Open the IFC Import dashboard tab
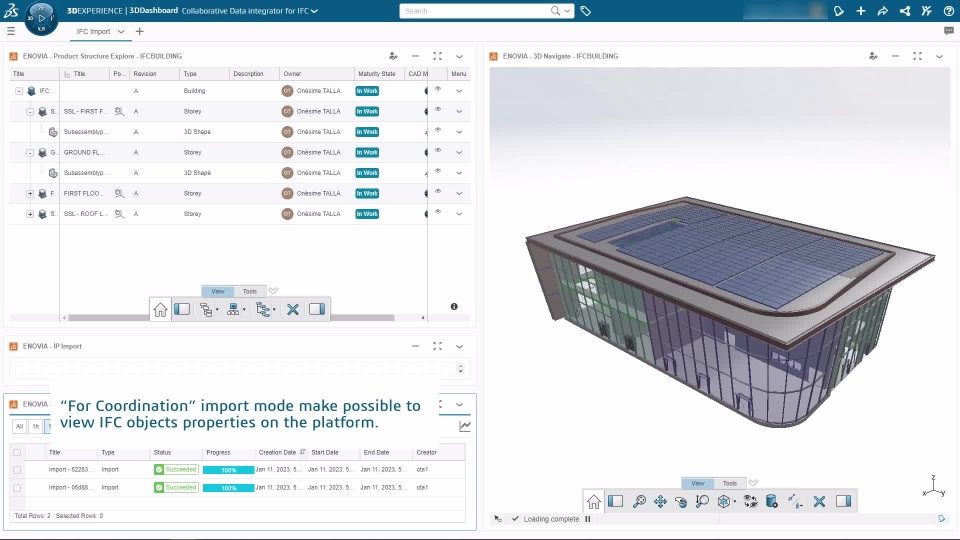 (x=93, y=31)
